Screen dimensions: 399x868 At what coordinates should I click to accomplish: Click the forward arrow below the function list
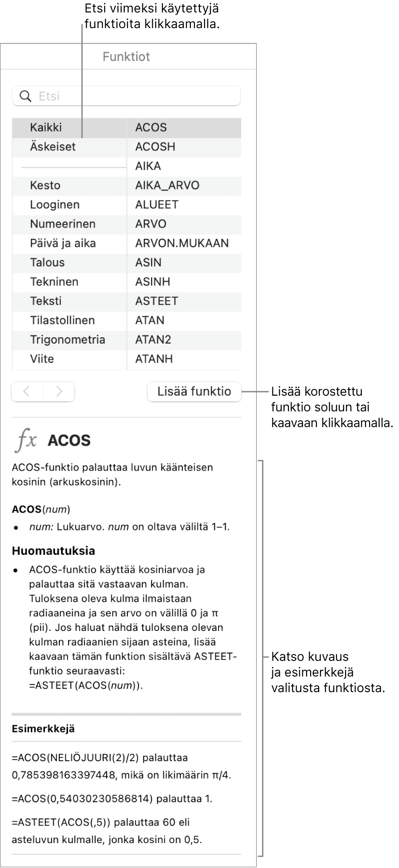(x=59, y=391)
